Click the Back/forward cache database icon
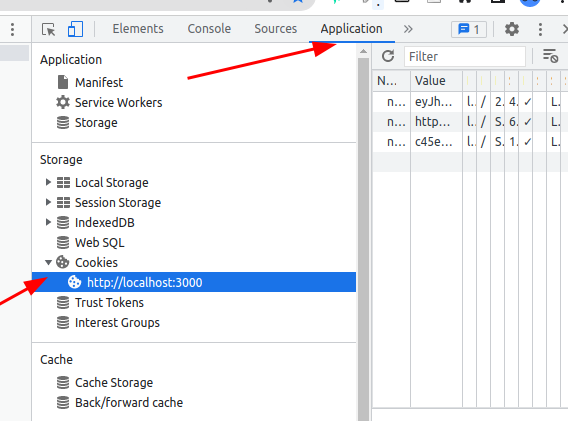The width and height of the screenshot is (568, 421). pyautogui.click(x=63, y=402)
